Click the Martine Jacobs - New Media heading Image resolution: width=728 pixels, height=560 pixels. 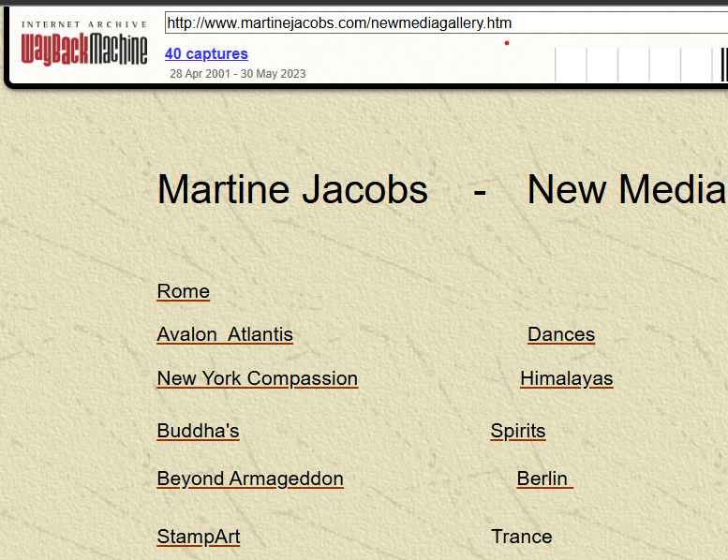tap(440, 190)
